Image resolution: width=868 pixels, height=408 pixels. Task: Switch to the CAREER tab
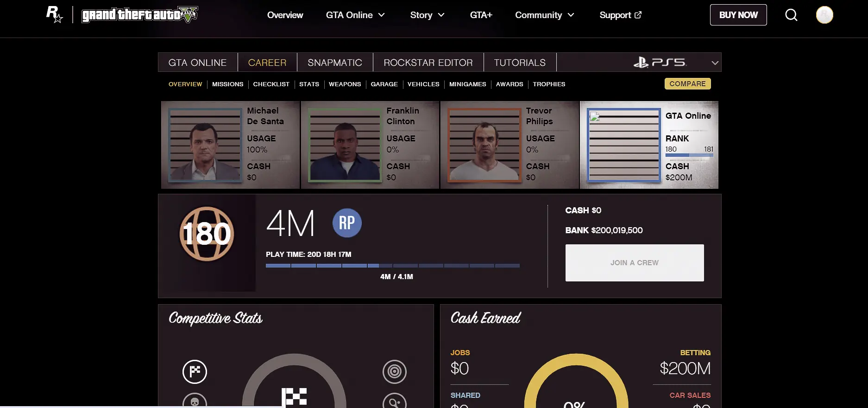[x=267, y=62]
